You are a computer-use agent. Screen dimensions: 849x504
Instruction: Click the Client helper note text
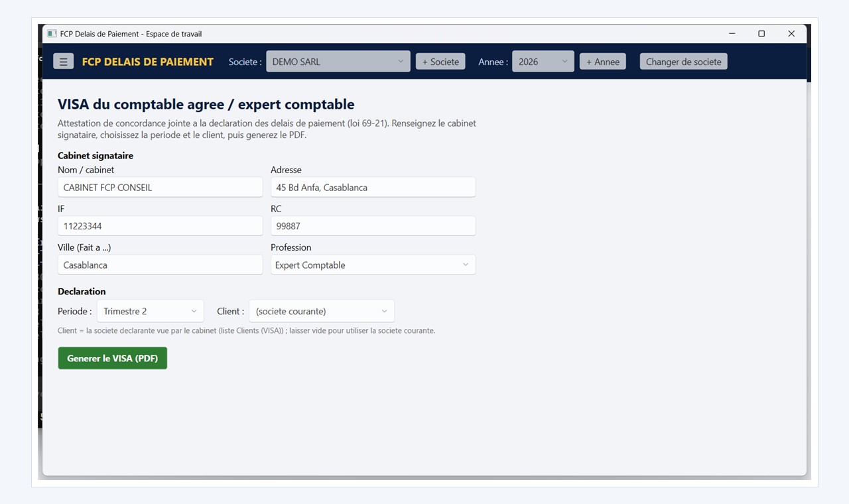(247, 330)
